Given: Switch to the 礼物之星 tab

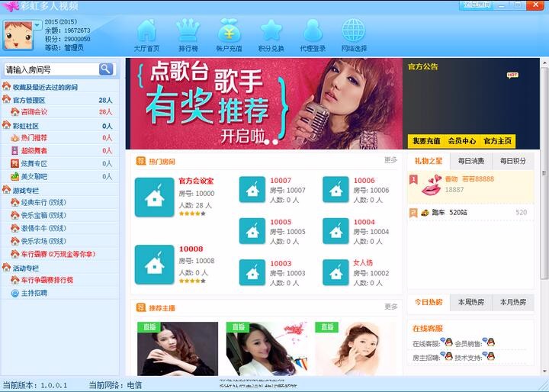Looking at the screenshot, I should [x=429, y=161].
